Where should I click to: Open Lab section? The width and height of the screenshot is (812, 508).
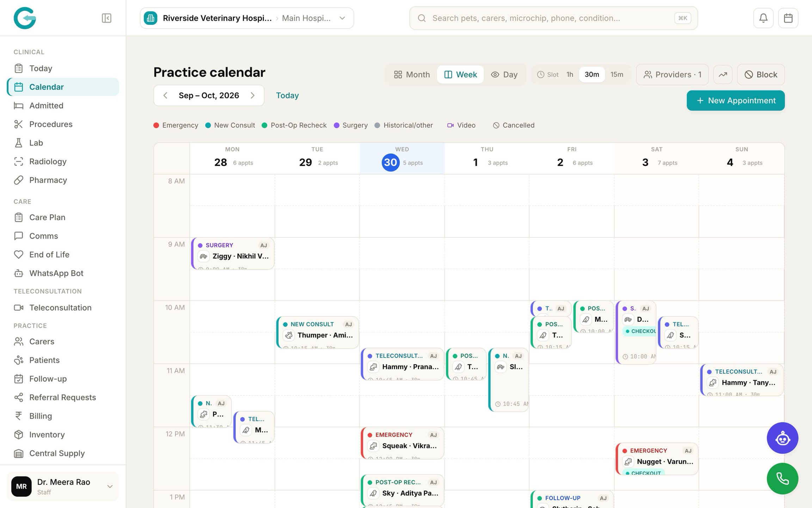tap(63, 143)
